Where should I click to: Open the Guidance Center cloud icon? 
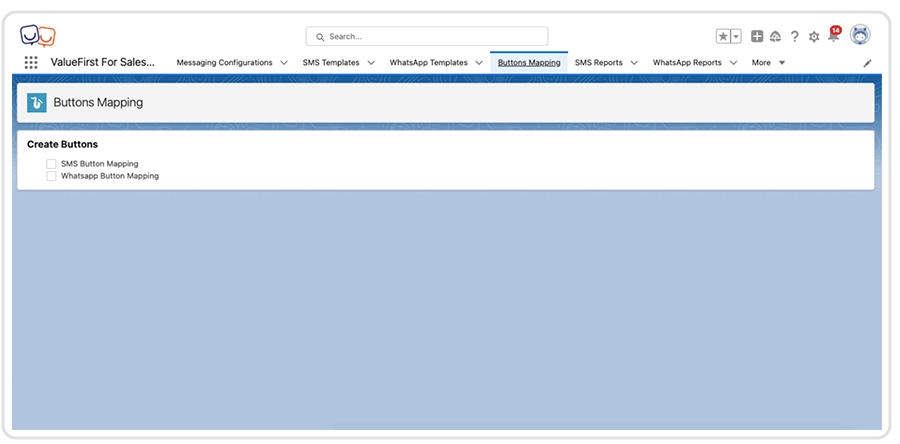tap(776, 36)
